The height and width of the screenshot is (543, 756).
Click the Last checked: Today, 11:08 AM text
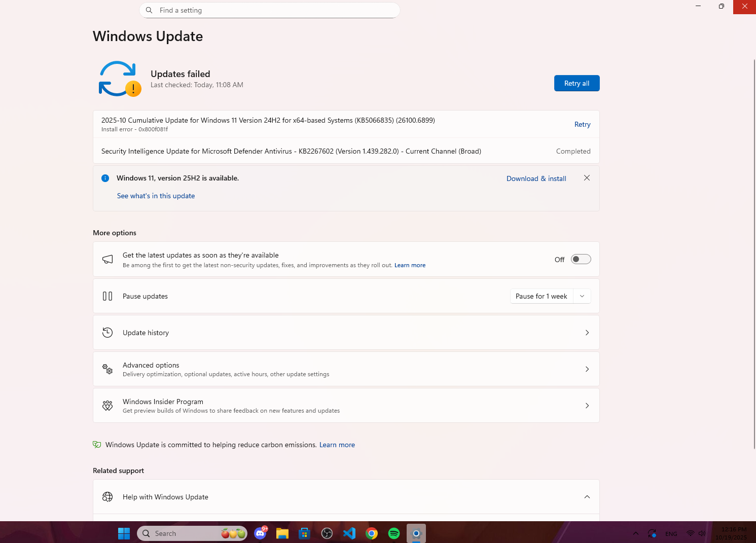[197, 85]
